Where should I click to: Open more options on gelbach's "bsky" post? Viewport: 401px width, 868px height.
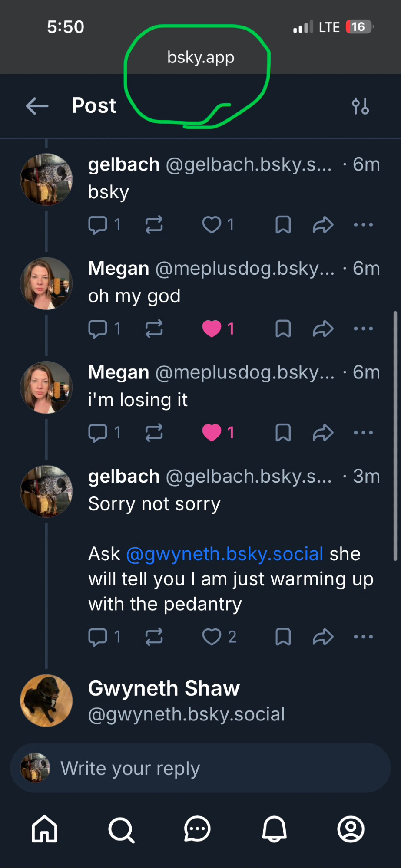click(363, 225)
